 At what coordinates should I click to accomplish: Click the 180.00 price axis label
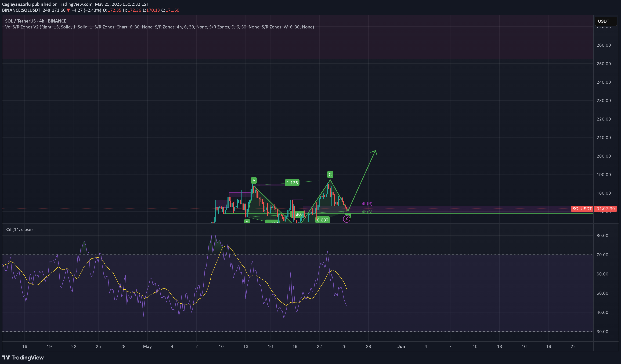coord(604,193)
